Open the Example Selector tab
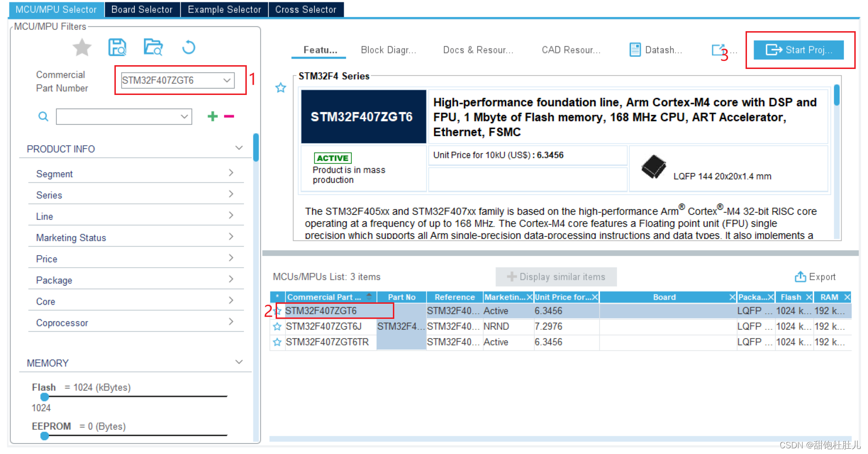 coord(224,9)
